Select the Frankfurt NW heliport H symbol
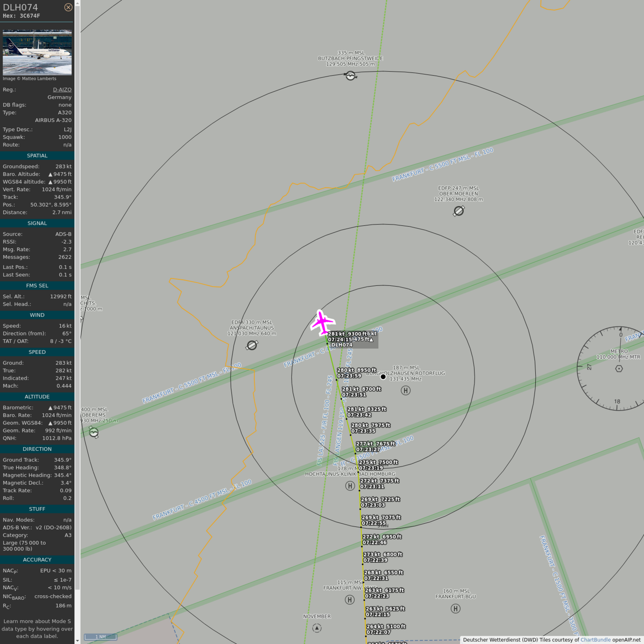The height and width of the screenshot is (644, 644). 350,600
